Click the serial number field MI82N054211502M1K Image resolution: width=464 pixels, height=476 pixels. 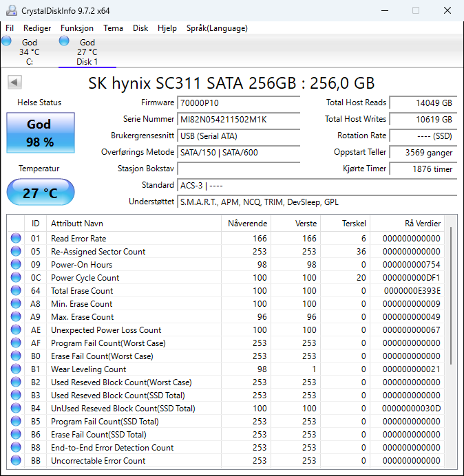pyautogui.click(x=238, y=119)
